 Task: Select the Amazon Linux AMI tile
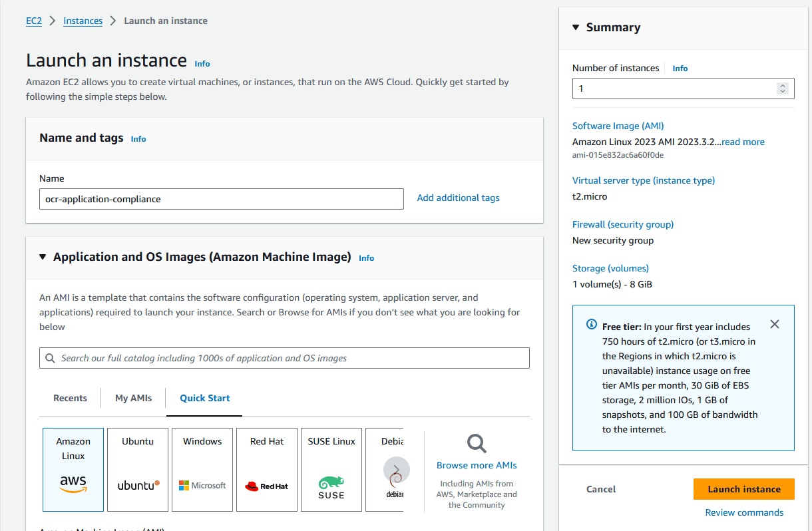[x=73, y=470]
